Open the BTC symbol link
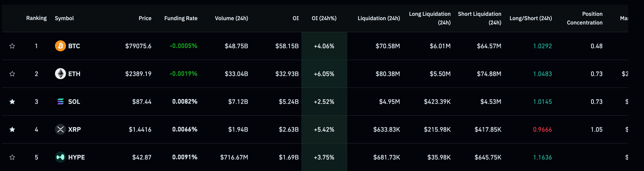 click(74, 46)
